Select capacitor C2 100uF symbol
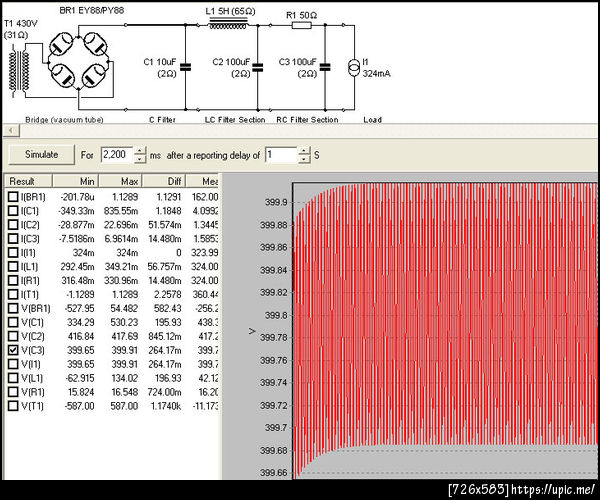 click(258, 67)
